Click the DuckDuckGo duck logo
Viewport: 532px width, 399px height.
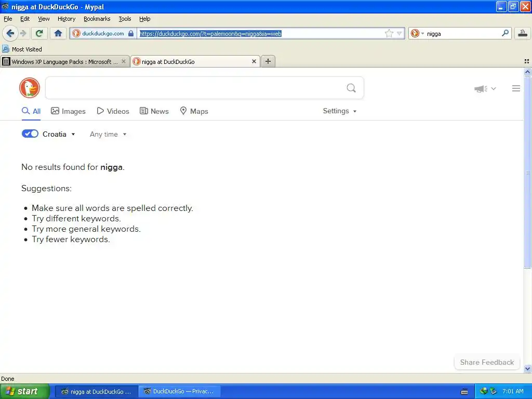30,88
